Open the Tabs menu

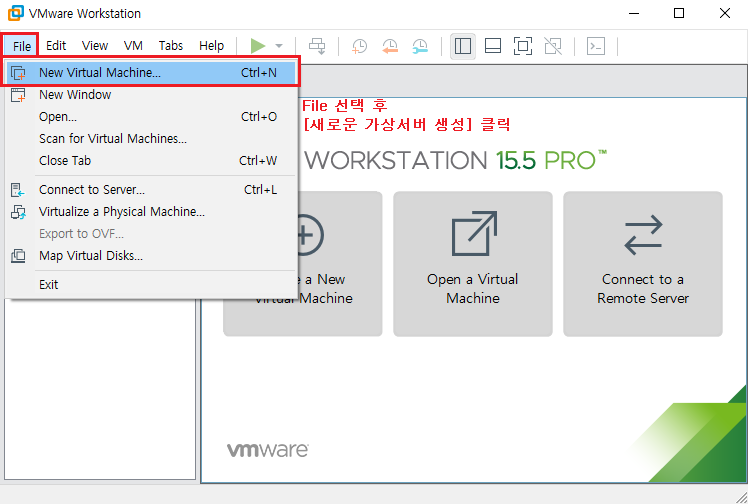171,46
